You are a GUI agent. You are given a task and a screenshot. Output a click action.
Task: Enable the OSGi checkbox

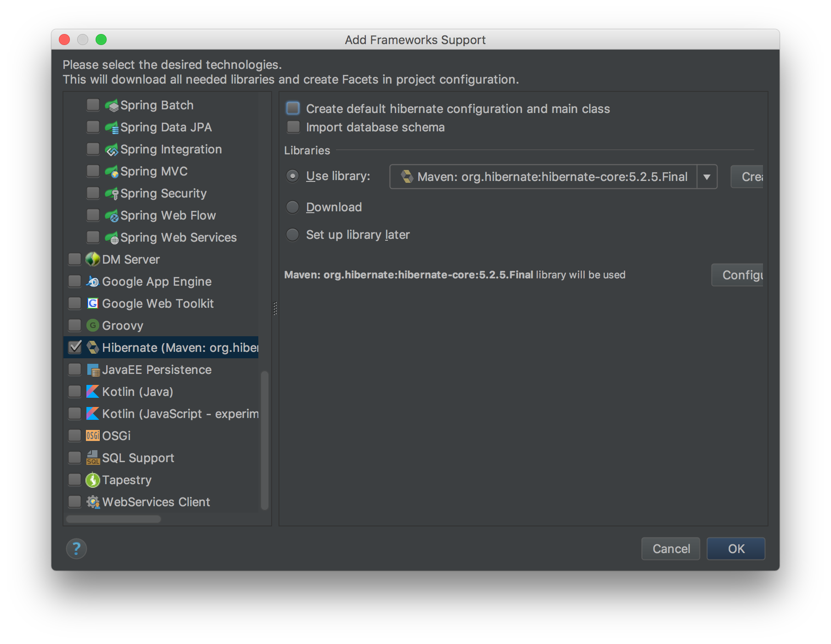coord(74,435)
